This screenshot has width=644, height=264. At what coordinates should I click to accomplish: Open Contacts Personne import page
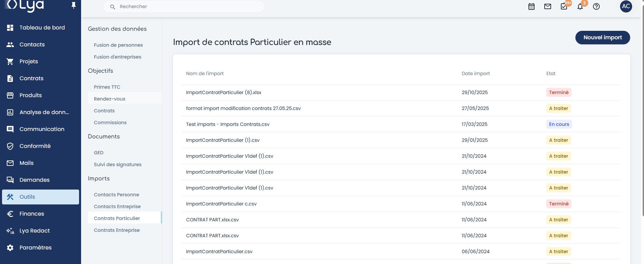(116, 195)
